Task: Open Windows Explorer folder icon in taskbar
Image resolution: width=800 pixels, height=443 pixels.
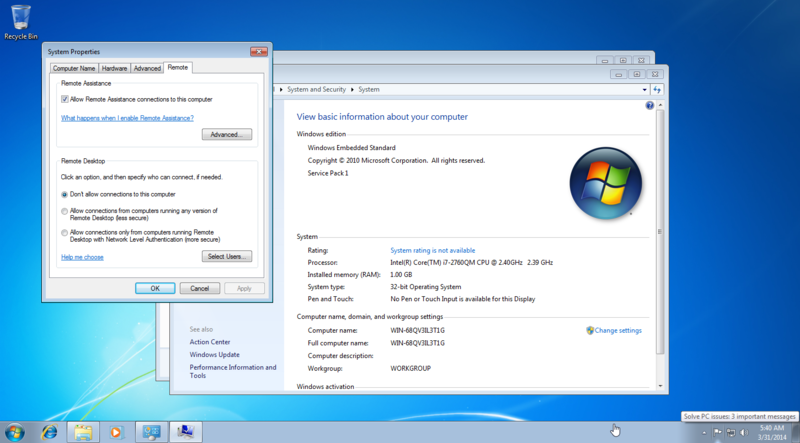Action: (x=83, y=432)
